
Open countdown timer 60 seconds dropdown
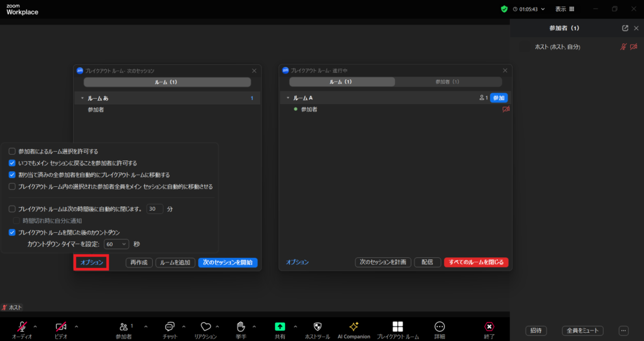(x=117, y=244)
